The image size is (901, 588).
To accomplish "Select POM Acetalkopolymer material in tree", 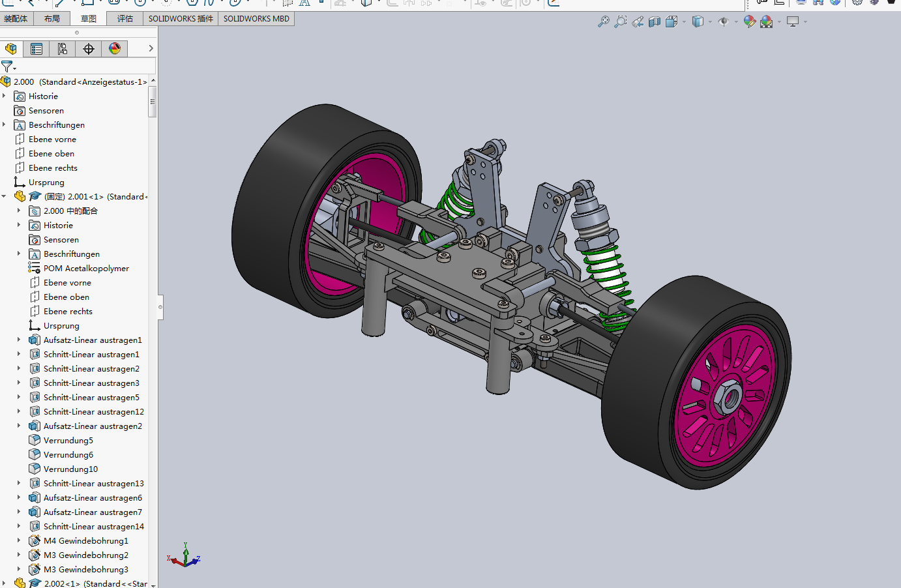I will tap(85, 268).
